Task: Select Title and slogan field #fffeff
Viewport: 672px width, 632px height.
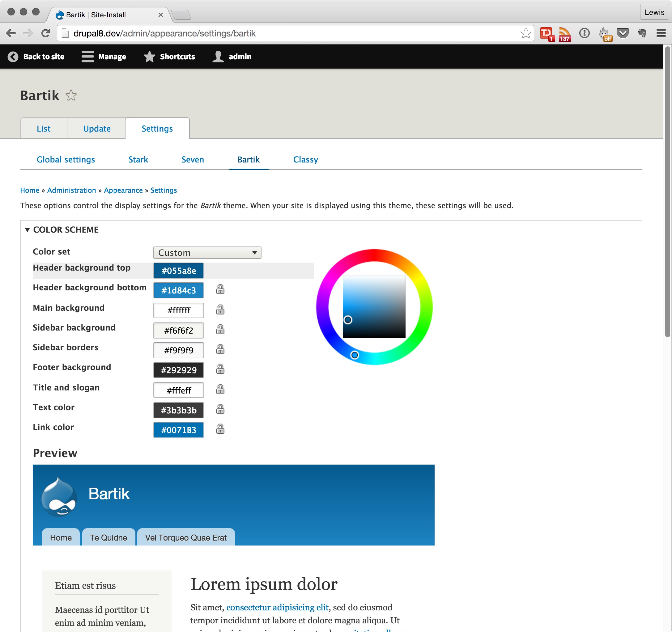Action: pyautogui.click(x=178, y=390)
